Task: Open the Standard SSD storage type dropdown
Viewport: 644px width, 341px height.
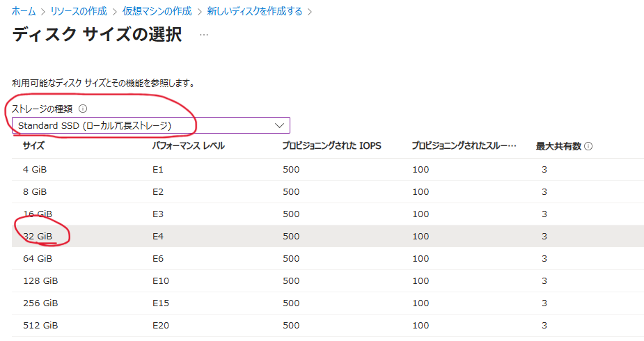Action: (x=151, y=125)
